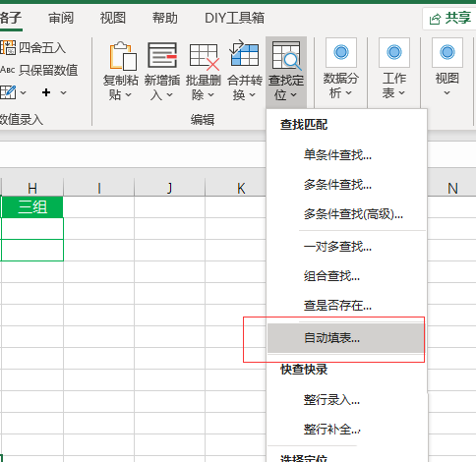Image resolution: width=476 pixels, height=462 pixels.
Task: Choose 整行录入... menu item
Action: [346, 400]
